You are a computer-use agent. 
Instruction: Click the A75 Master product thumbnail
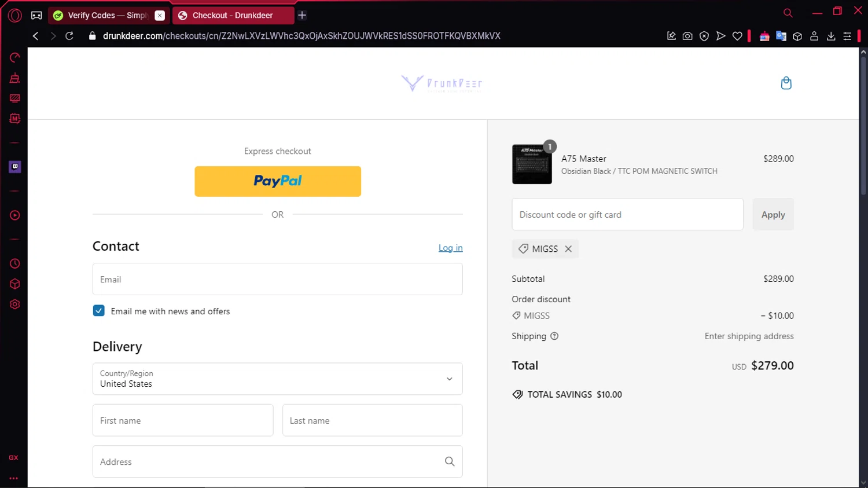(x=532, y=164)
